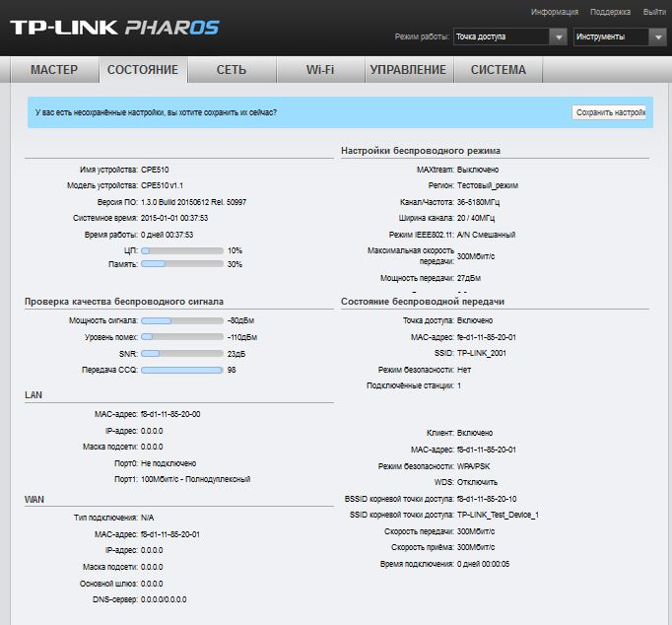Click region value Тестовый_режим
Viewport: 672px width, 625px height.
pos(488,185)
